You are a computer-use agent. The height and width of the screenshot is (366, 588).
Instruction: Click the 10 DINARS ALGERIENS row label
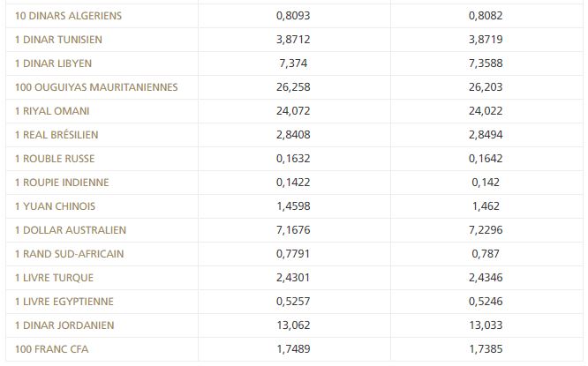pyautogui.click(x=68, y=16)
